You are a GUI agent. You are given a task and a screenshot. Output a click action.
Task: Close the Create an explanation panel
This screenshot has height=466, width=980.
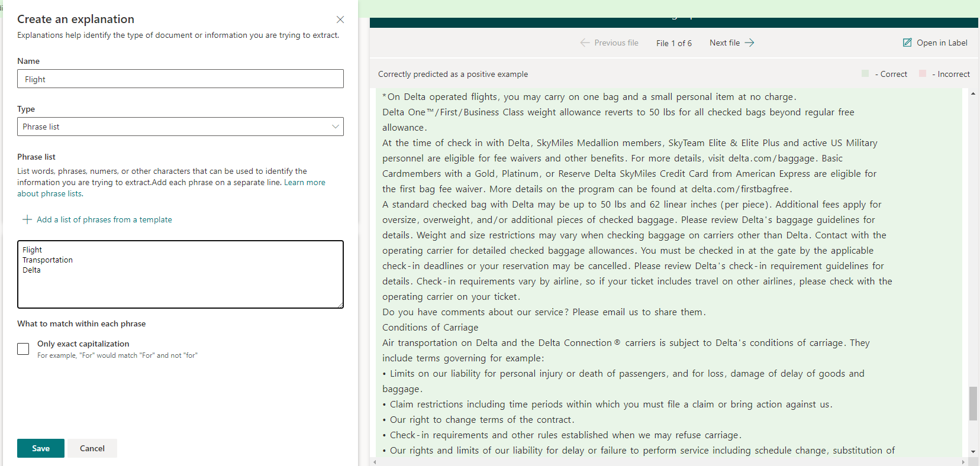coord(340,20)
